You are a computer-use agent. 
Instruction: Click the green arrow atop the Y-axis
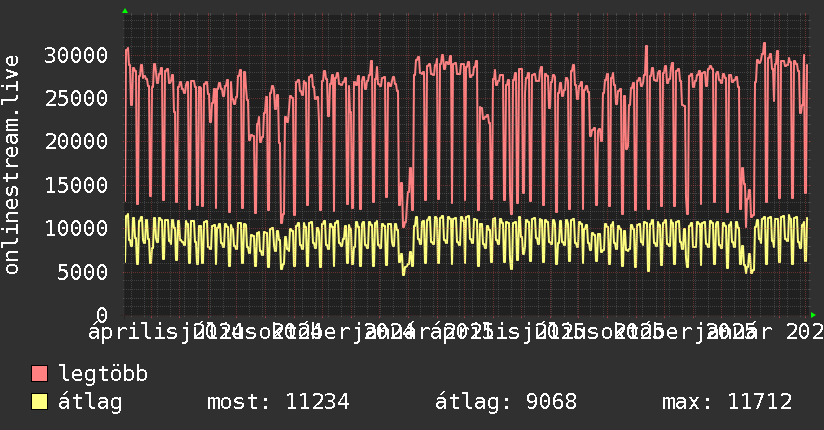click(x=125, y=11)
